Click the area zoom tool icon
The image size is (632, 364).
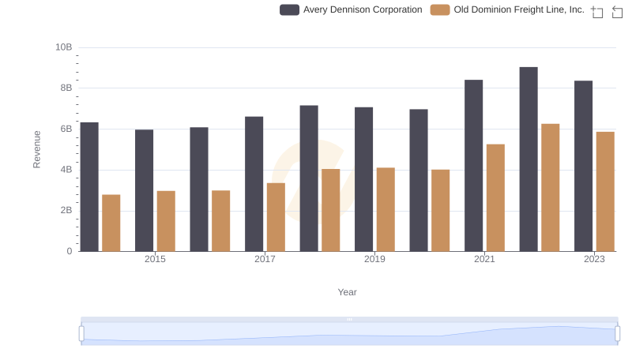tap(597, 12)
